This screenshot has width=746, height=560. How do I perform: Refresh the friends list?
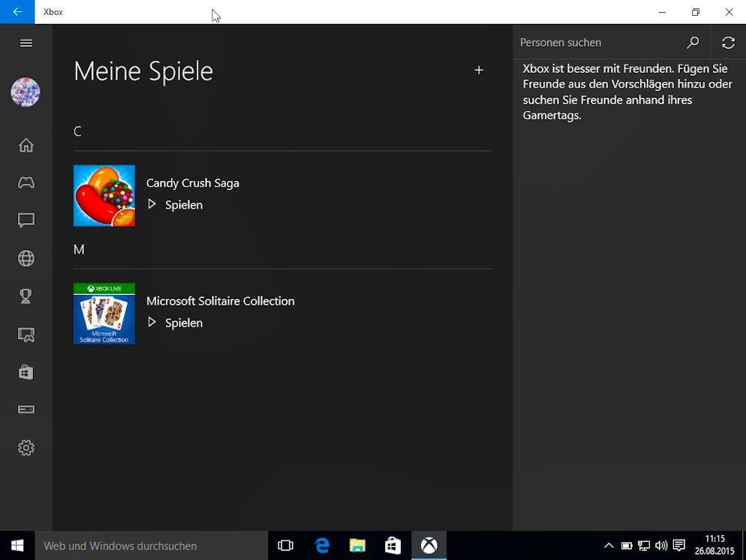click(729, 43)
